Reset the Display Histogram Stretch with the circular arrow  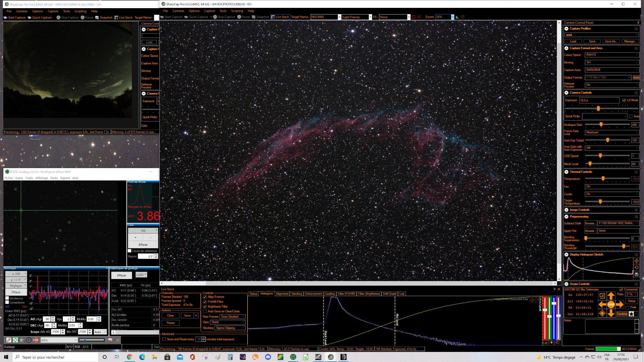(636, 268)
